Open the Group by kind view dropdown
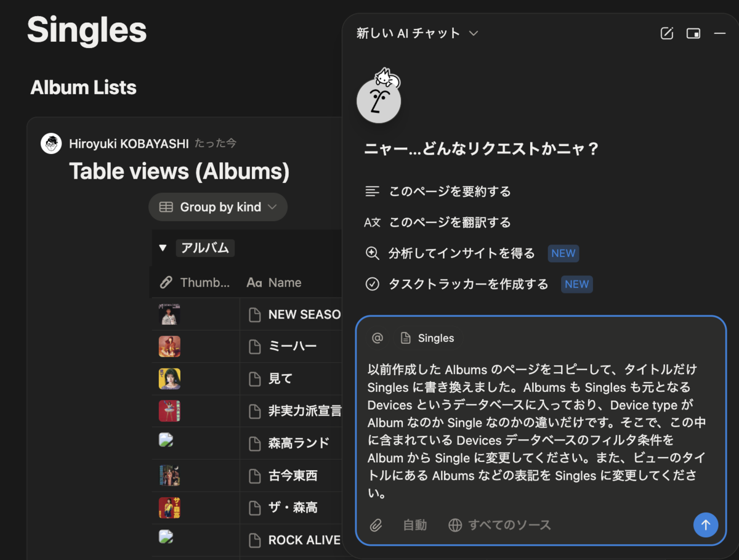Image resolution: width=739 pixels, height=560 pixels. click(x=218, y=207)
